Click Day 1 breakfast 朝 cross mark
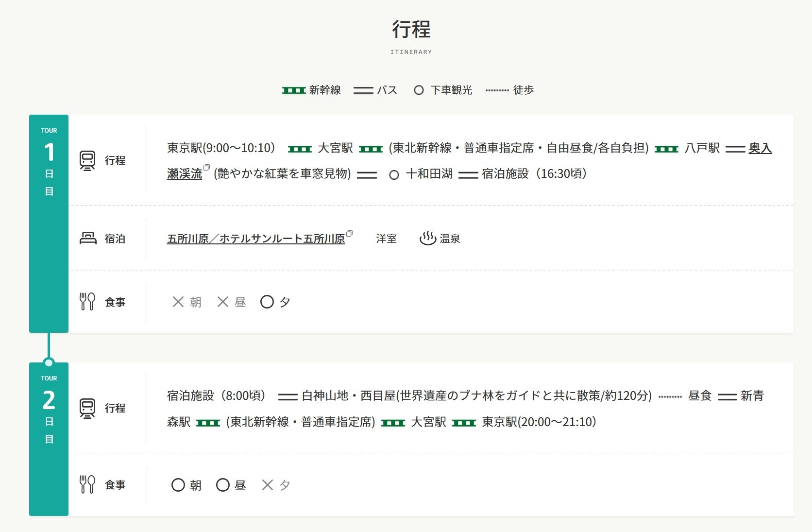 point(178,302)
